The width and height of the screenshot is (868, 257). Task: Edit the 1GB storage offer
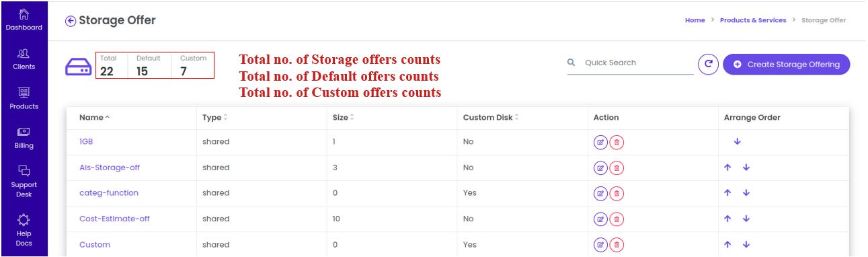[600, 142]
